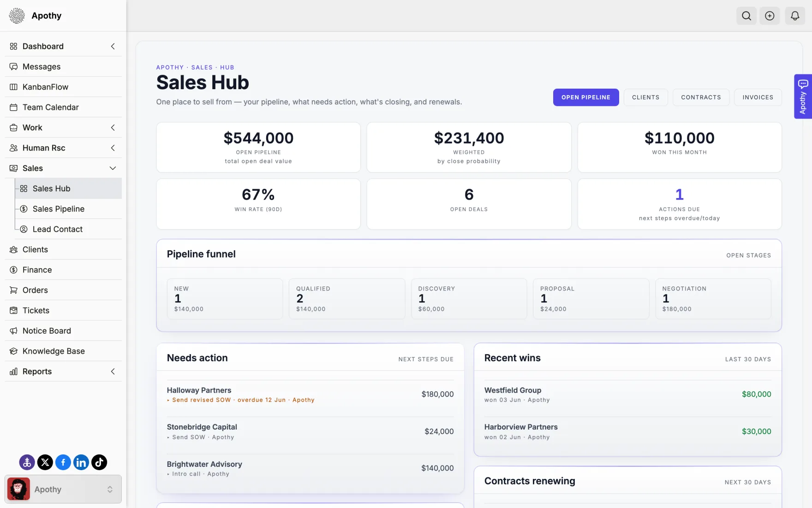Expand the Dashboard menu chevron
The height and width of the screenshot is (508, 812).
(113, 46)
